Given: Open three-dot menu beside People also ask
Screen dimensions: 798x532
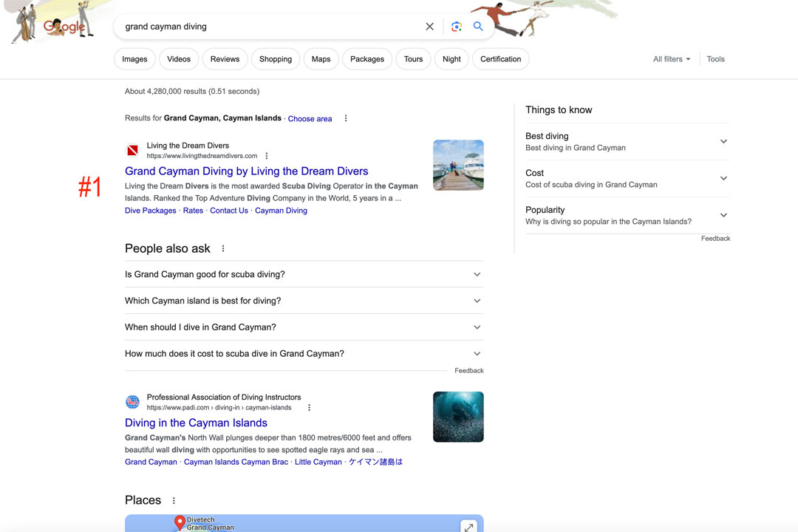Looking at the screenshot, I should [223, 248].
